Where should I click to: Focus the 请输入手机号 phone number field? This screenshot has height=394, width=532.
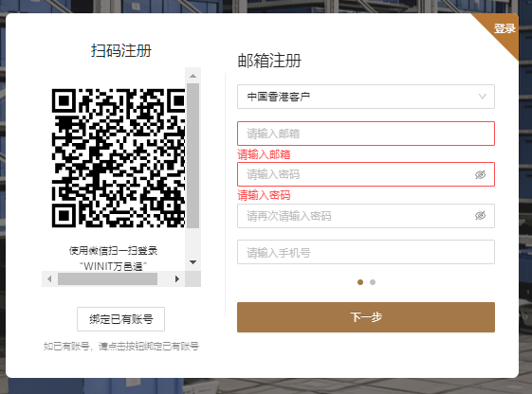366,252
